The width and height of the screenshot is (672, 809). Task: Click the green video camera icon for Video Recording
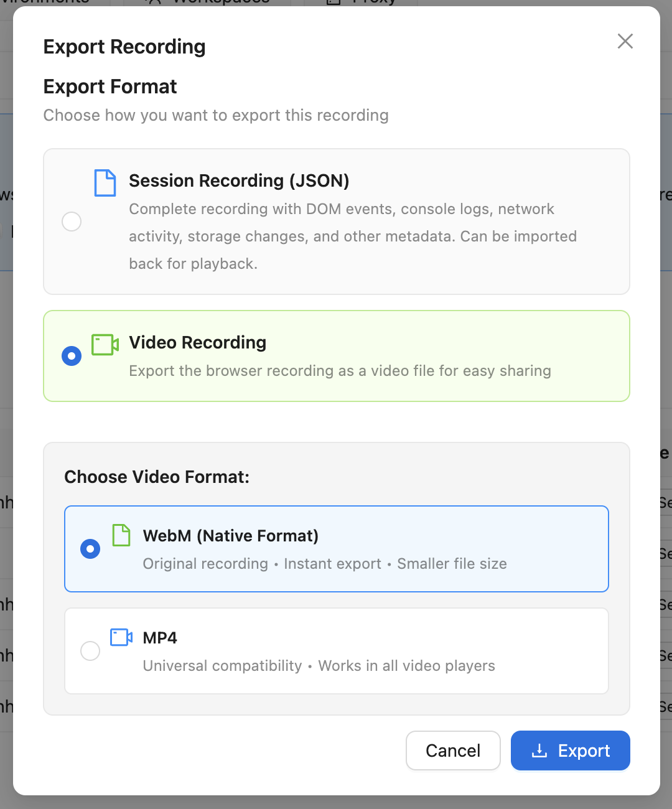[104, 344]
